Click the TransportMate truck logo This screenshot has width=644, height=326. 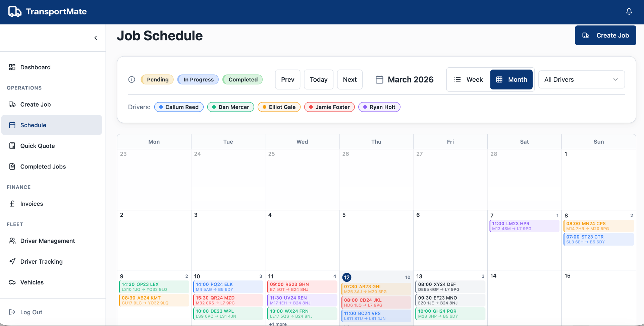tap(15, 11)
